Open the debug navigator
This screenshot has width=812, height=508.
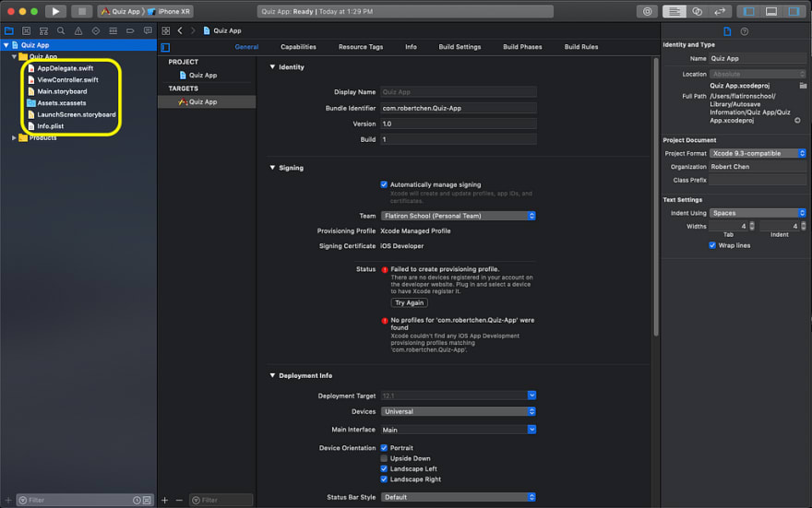point(113,30)
